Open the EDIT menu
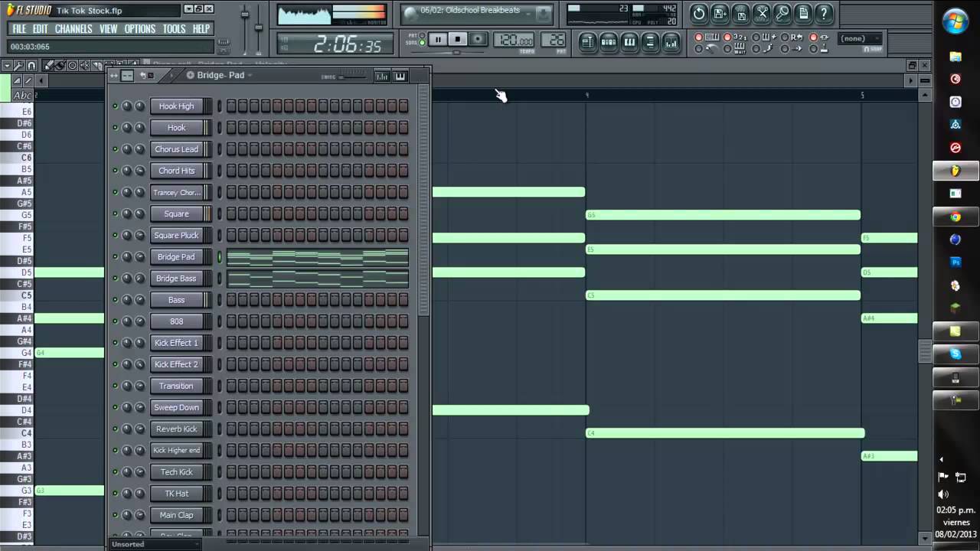 pyautogui.click(x=41, y=29)
